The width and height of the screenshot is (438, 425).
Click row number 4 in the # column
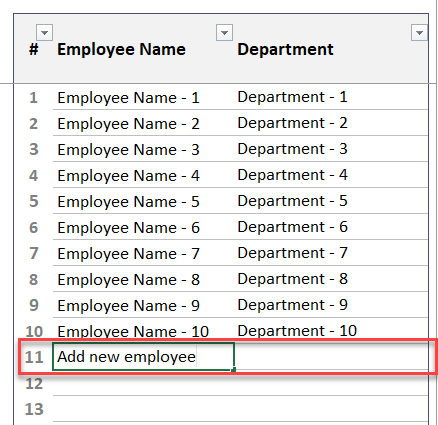coord(33,176)
